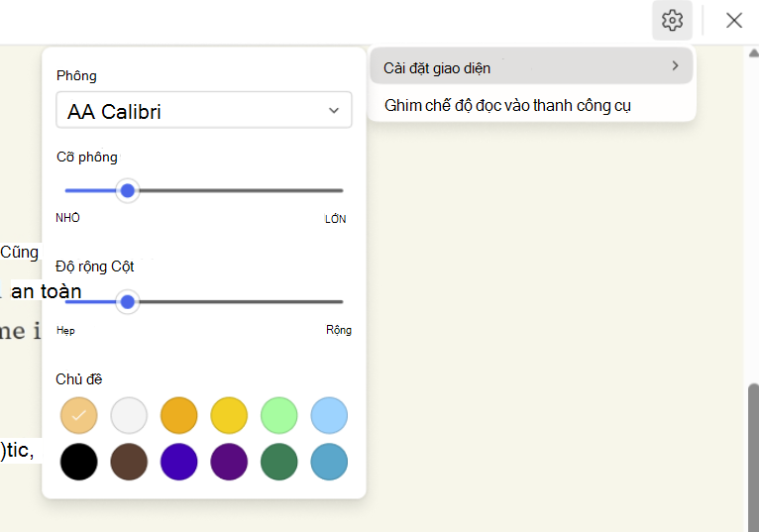This screenshot has width=759, height=532.
Task: Select the dark green theme swatch
Action: pyautogui.click(x=279, y=462)
